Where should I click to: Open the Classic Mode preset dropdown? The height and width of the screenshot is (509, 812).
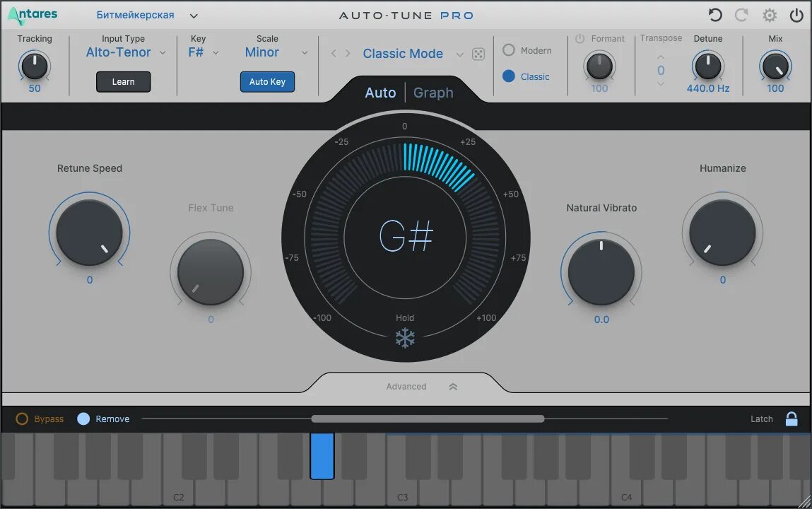pos(413,54)
